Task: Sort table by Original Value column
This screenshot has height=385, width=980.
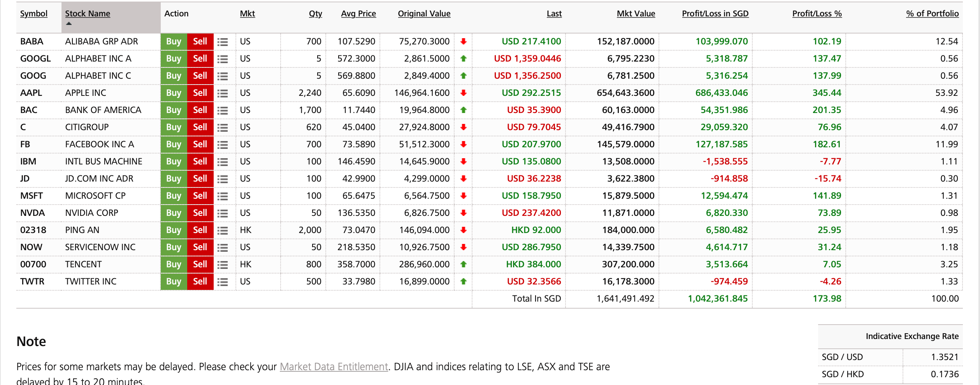Action: point(424,14)
